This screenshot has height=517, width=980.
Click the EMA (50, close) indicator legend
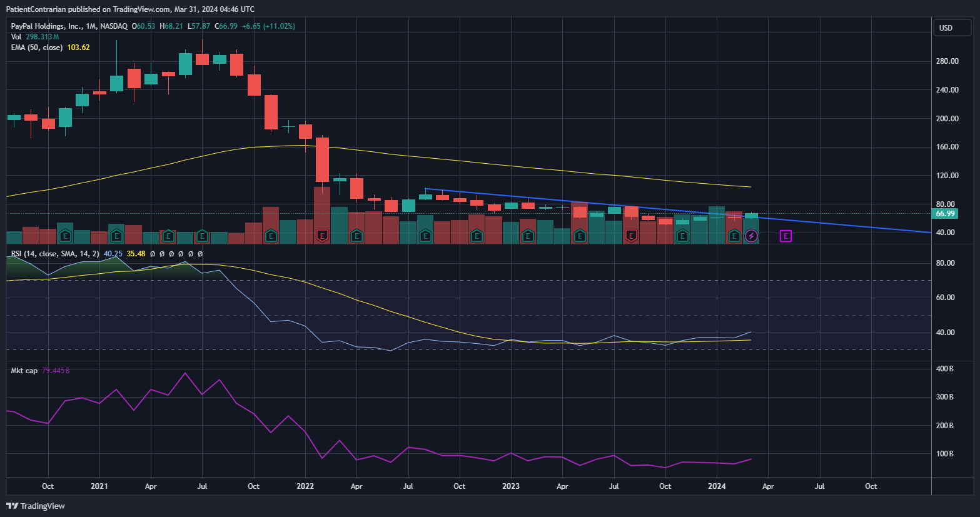(37, 48)
